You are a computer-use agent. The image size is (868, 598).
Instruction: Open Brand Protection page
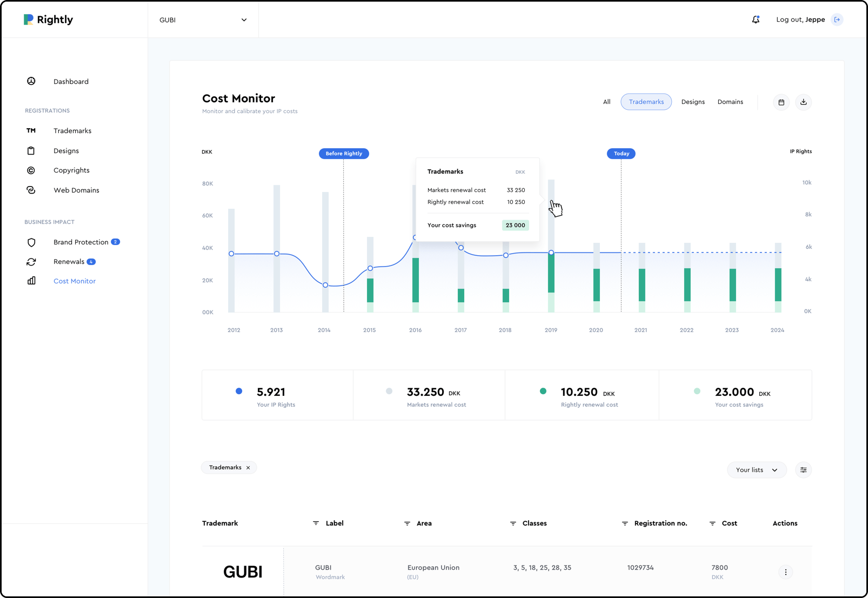point(81,242)
